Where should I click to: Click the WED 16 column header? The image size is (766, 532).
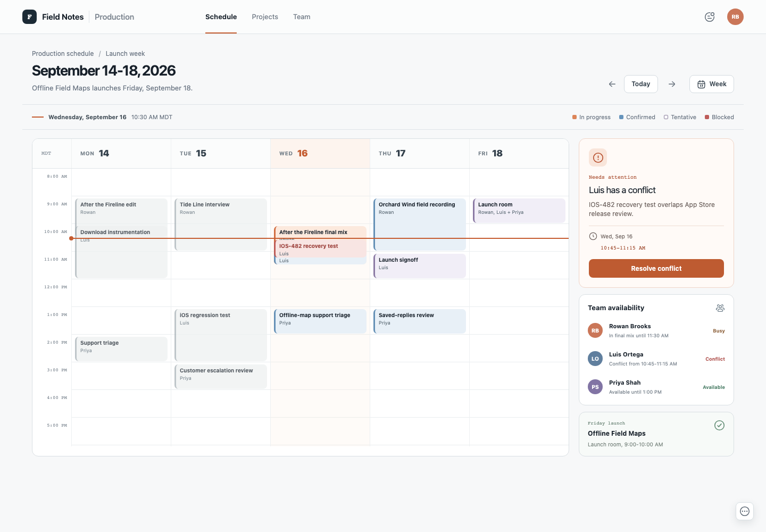(x=320, y=154)
